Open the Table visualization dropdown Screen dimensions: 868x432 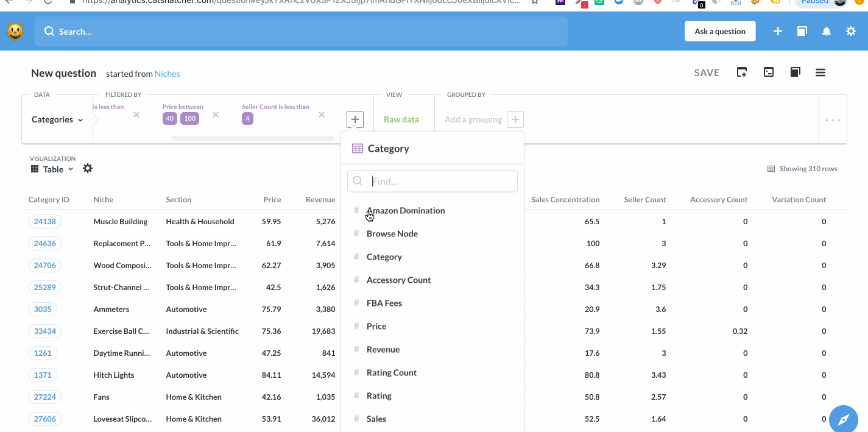52,169
